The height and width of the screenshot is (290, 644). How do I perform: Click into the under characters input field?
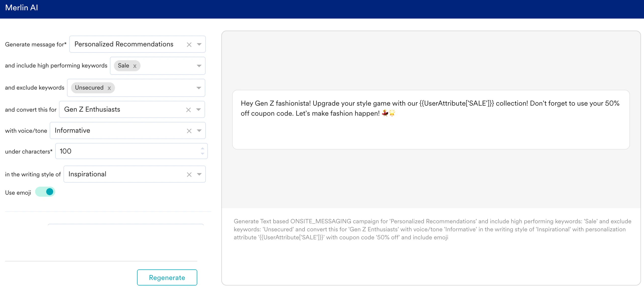coord(125,151)
